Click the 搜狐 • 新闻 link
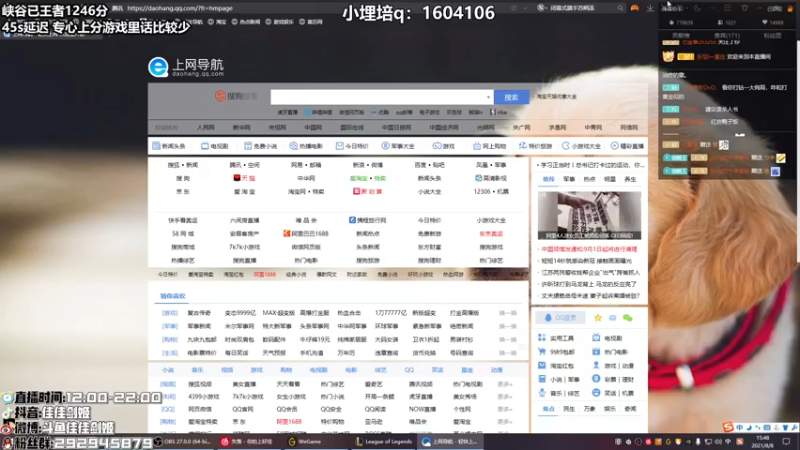Image resolution: width=800 pixels, height=450 pixels. 183,165
